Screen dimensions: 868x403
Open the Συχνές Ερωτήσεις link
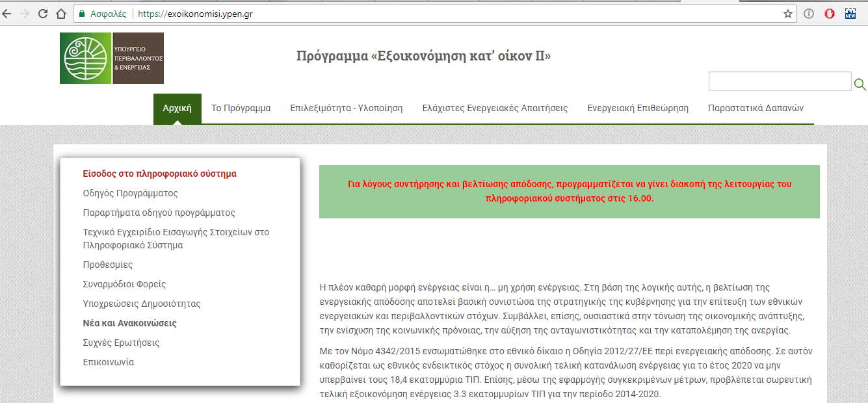tap(122, 343)
